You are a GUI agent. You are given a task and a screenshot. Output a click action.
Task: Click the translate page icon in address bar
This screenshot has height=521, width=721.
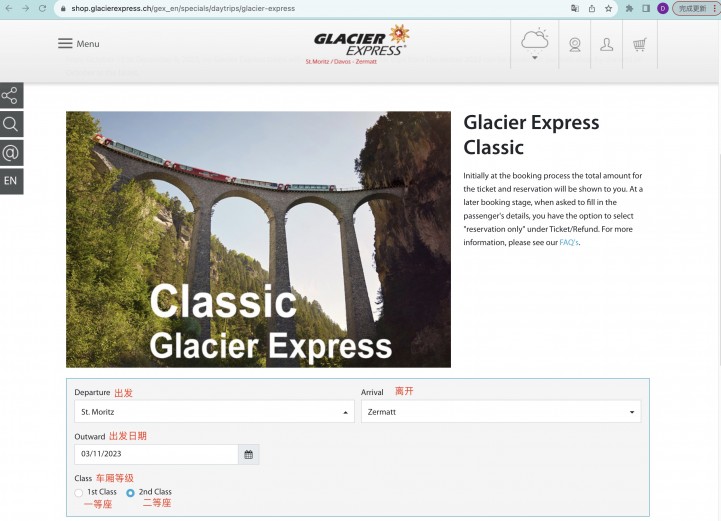[x=575, y=8]
